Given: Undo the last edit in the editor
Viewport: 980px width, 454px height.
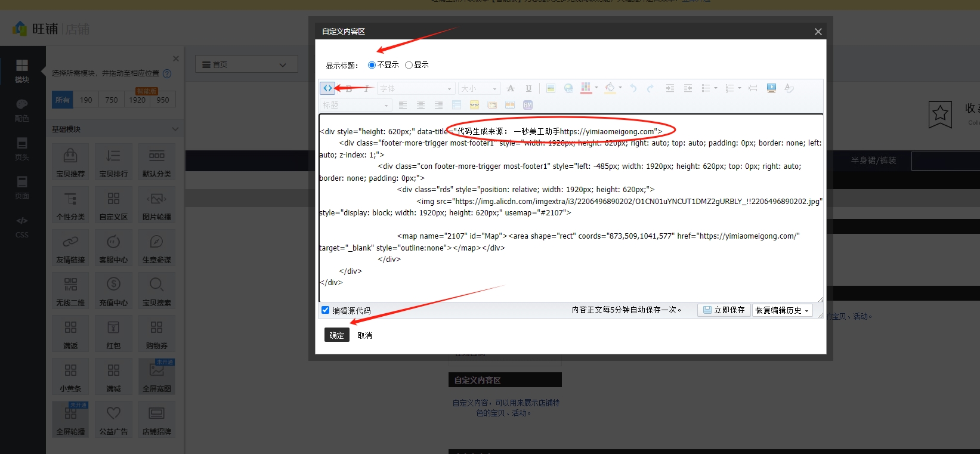Looking at the screenshot, I should pos(633,88).
